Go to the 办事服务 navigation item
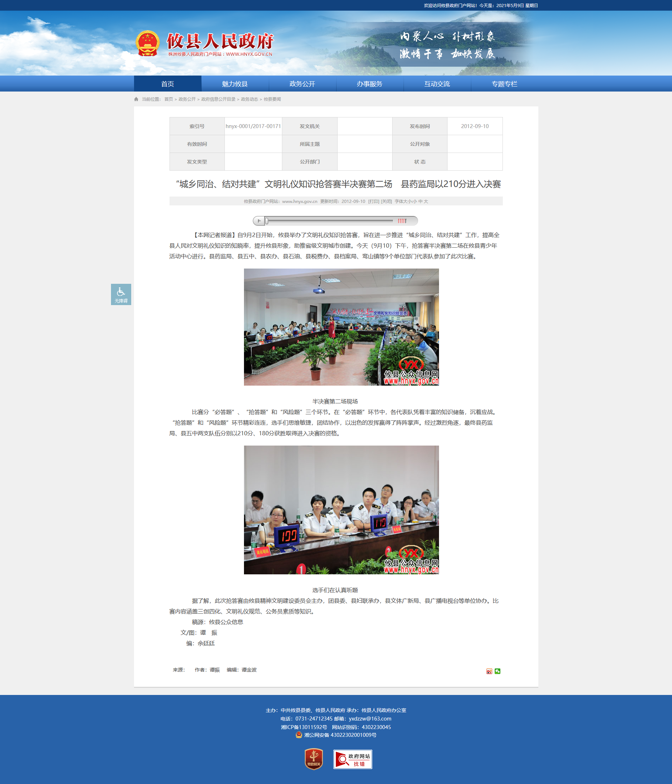The image size is (672, 784). (370, 84)
